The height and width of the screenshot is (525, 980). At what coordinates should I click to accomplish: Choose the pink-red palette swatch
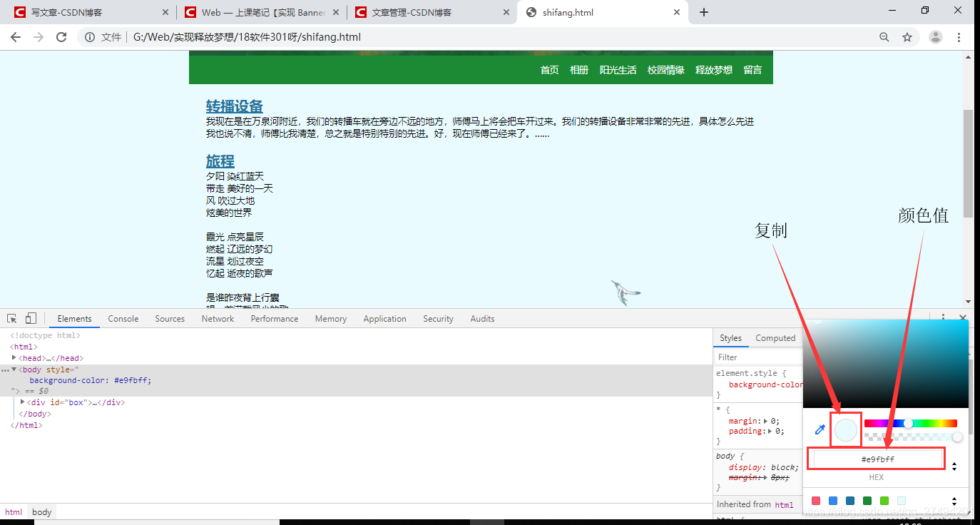pyautogui.click(x=816, y=501)
